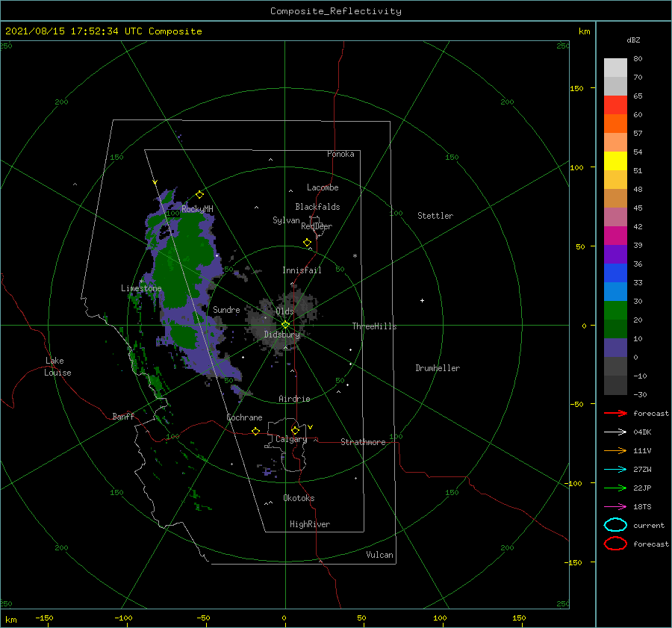Pick the blue 36-33 dBZ swatch
The image size is (672, 628).
click(x=615, y=273)
